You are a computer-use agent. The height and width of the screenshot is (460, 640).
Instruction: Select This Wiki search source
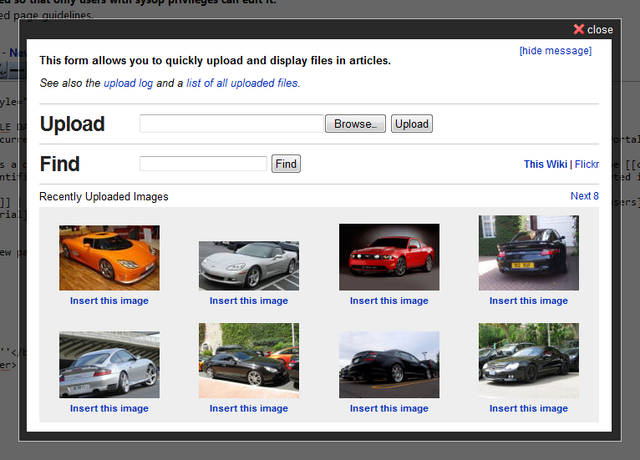[545, 164]
